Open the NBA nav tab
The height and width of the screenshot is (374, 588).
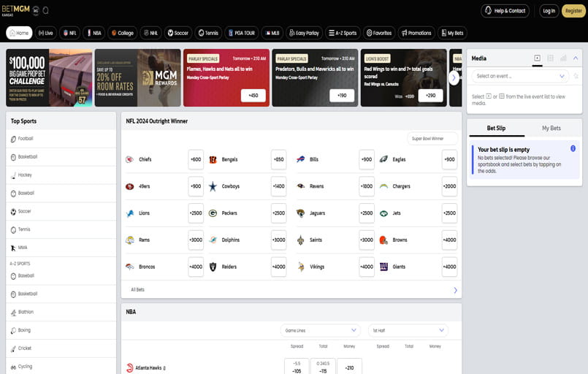[x=93, y=33]
